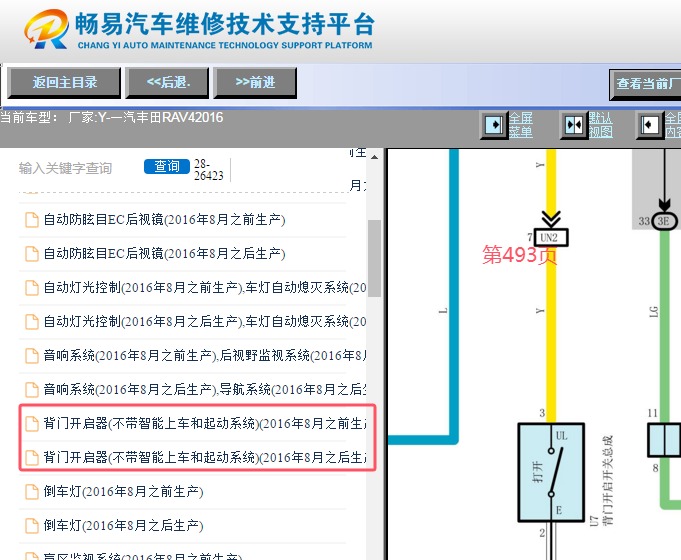Open 自动防眩目EC后视镜 2016年8月之后生产 entry

click(x=164, y=253)
